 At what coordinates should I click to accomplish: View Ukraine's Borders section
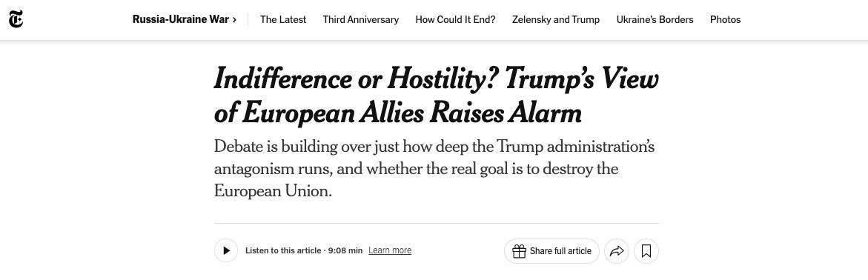click(x=655, y=19)
